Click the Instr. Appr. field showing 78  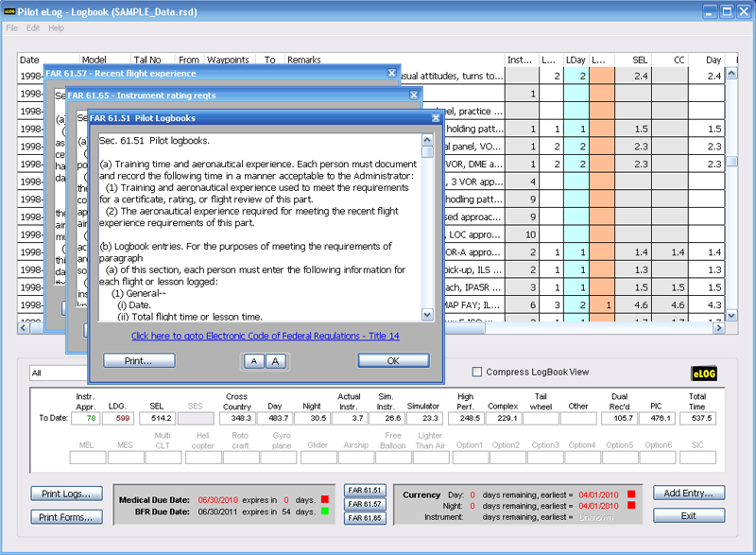pyautogui.click(x=86, y=418)
